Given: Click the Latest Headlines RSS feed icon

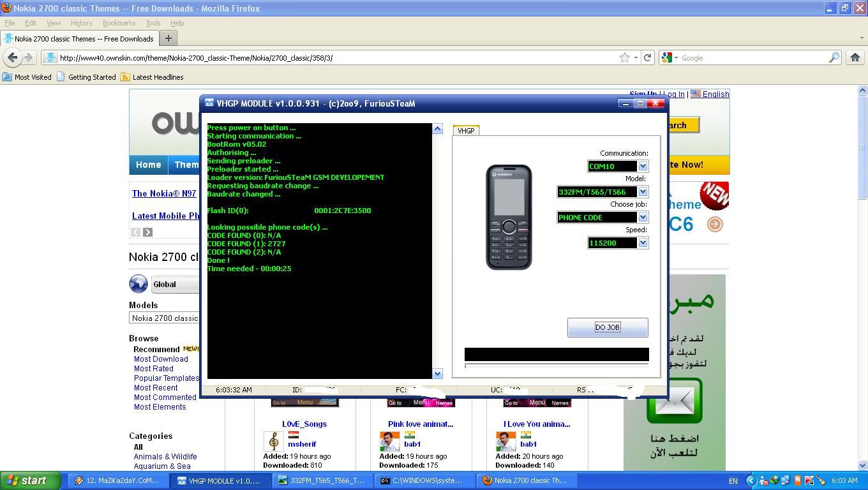Looking at the screenshot, I should [125, 77].
